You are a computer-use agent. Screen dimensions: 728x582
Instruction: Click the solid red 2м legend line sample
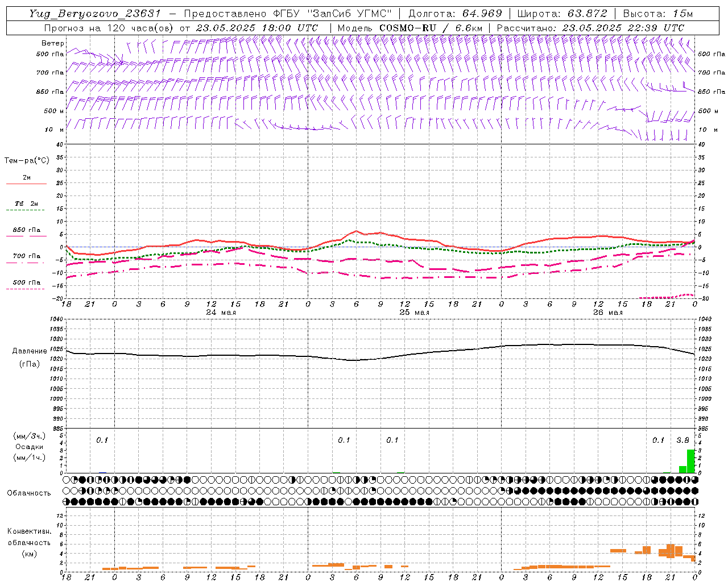pyautogui.click(x=26, y=184)
